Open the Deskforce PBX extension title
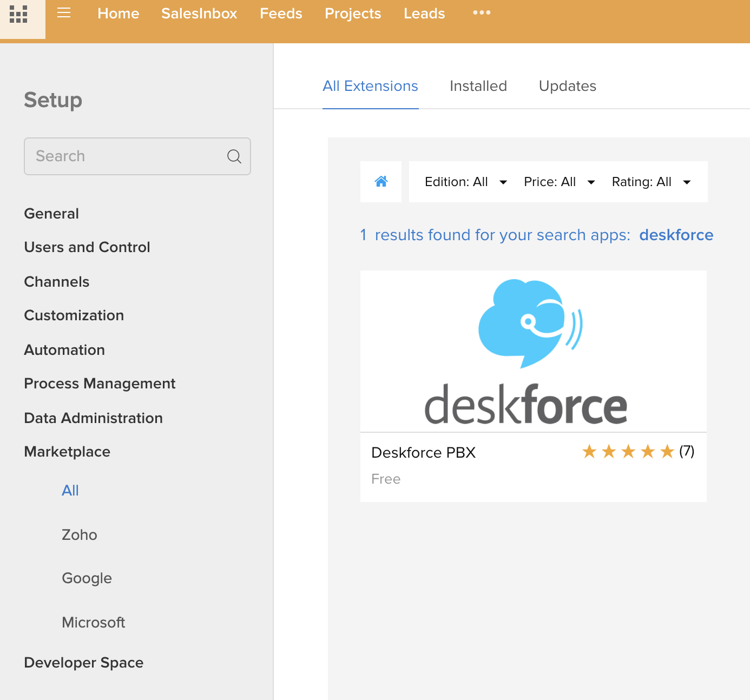 424,453
